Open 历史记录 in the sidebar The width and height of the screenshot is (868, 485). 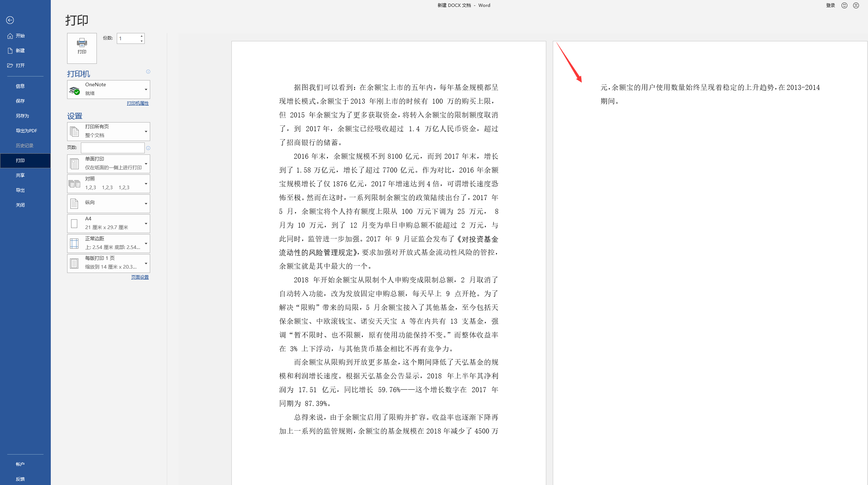click(25, 146)
